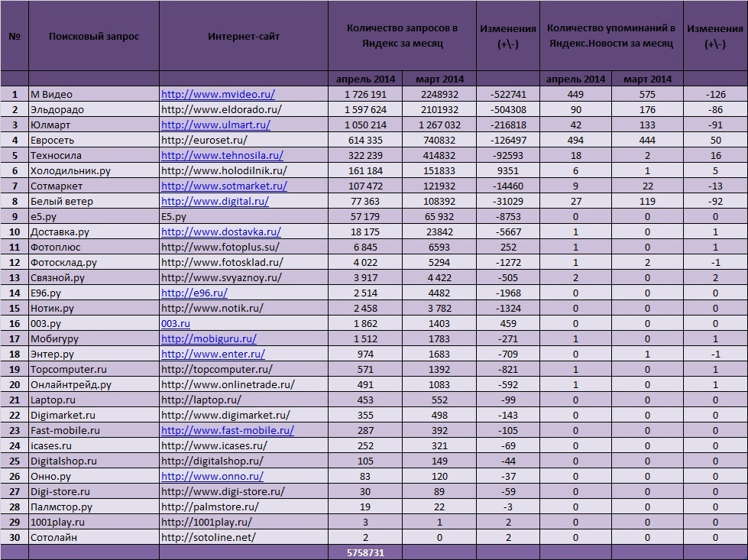Image resolution: width=748 pixels, height=560 pixels.
Task: Select the value '1 267 032'
Action: pyautogui.click(x=439, y=125)
